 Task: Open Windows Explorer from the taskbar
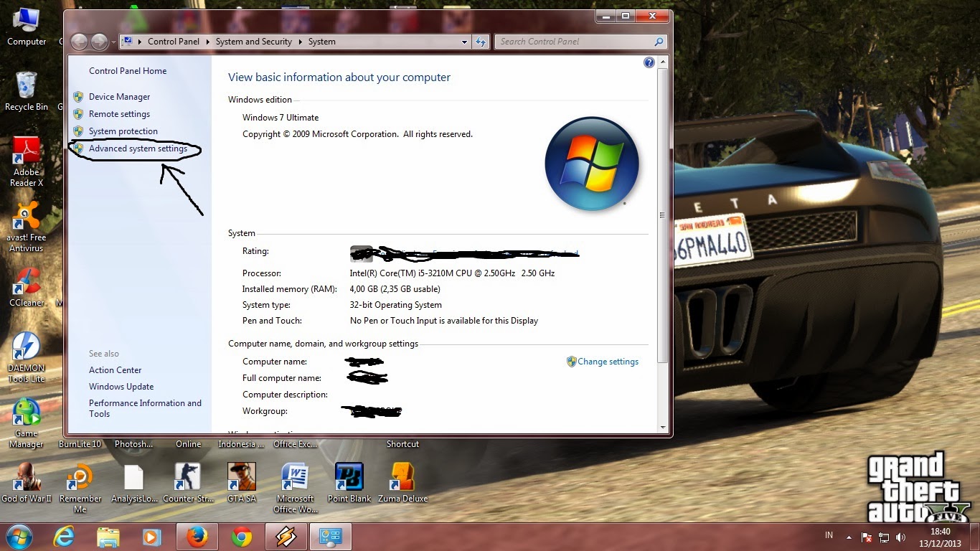click(108, 537)
